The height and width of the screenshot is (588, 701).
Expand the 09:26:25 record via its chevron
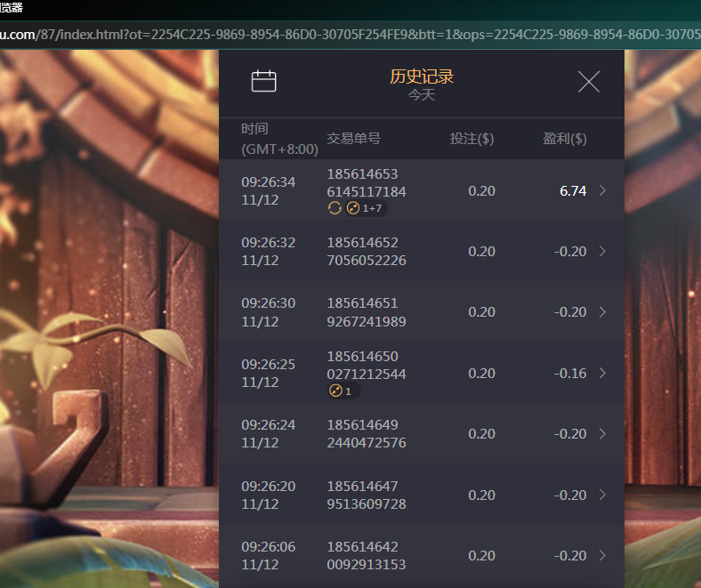pyautogui.click(x=602, y=373)
